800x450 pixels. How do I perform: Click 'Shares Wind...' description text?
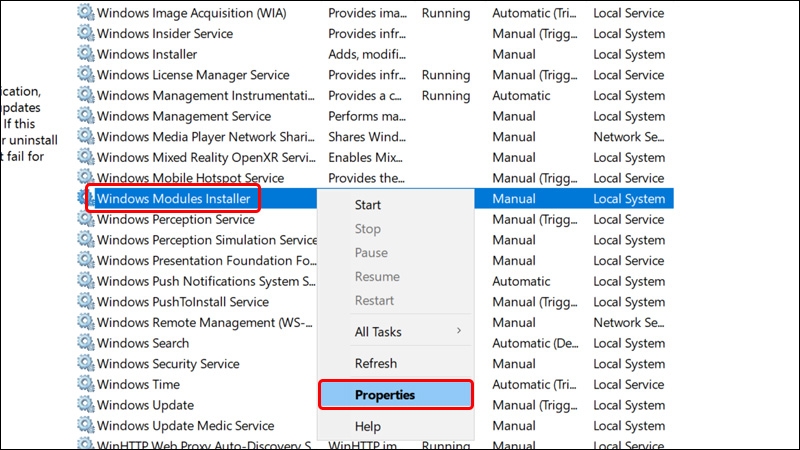pos(367,137)
